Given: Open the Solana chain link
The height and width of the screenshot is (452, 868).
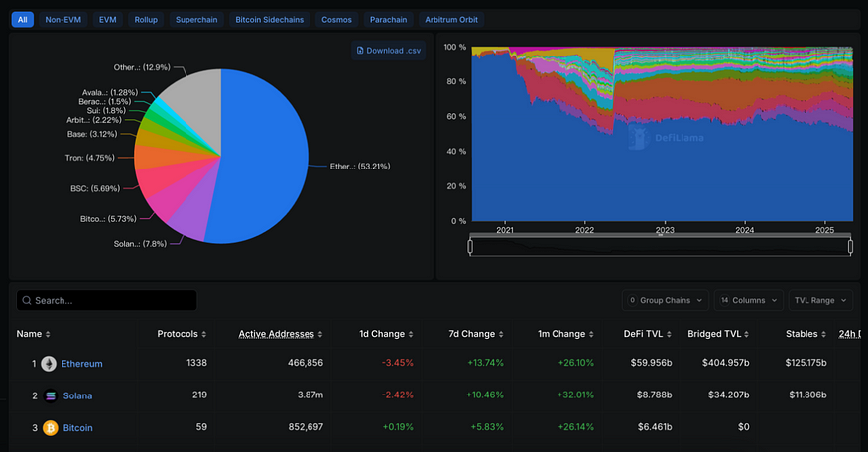Looking at the screenshot, I should point(77,396).
